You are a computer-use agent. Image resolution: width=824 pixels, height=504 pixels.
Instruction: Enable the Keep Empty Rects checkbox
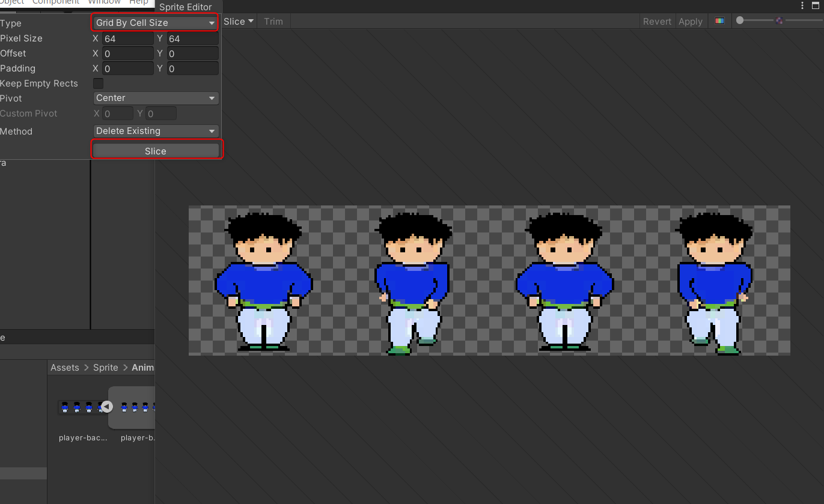tap(98, 83)
